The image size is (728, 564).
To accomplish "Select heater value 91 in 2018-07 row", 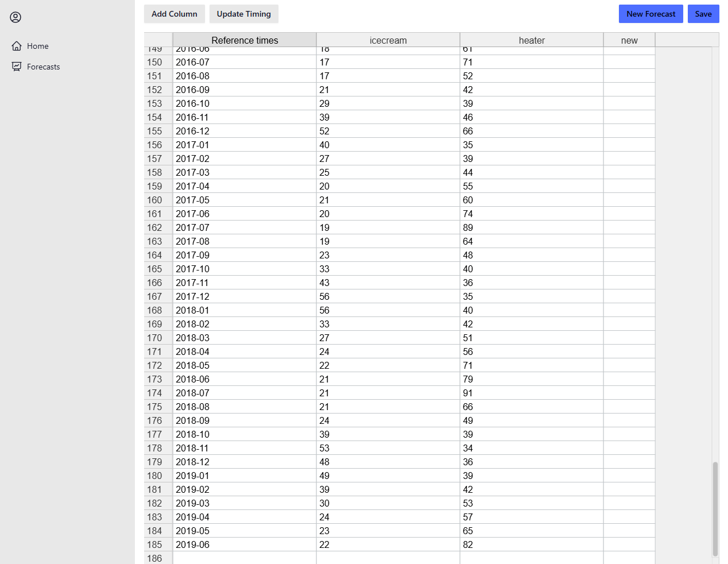I will click(x=532, y=393).
